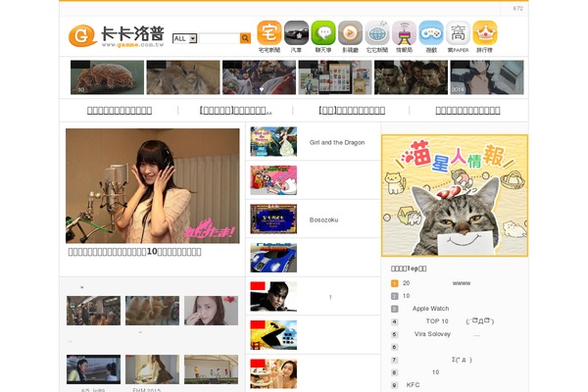Click the pink broadcast tower icon
This screenshot has height=392, width=588.
(x=404, y=33)
